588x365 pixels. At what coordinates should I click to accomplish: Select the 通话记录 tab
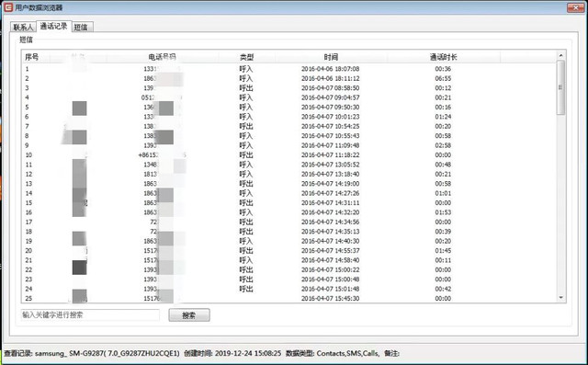53,26
